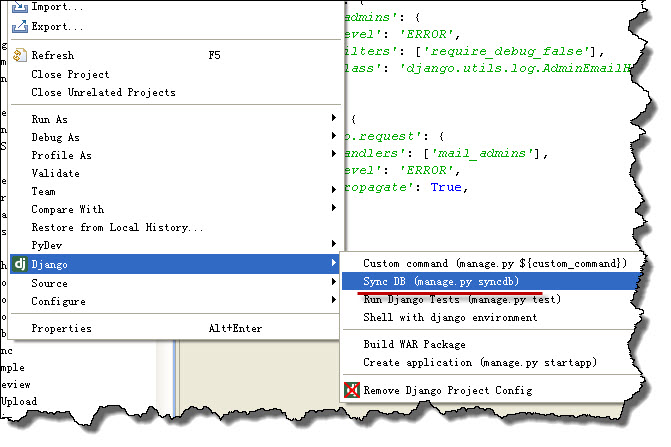Click the Export icon in the context menu
The width and height of the screenshot is (671, 447).
20,27
